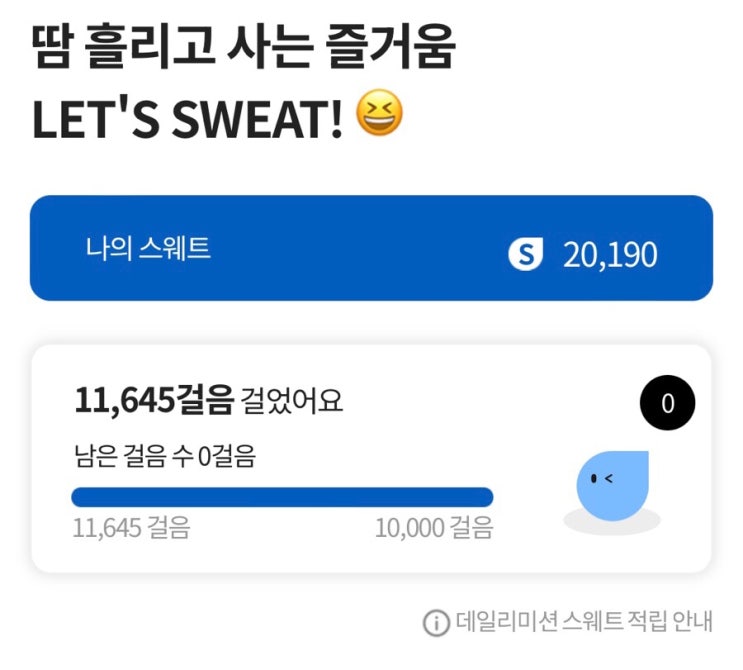This screenshot has width=743, height=670.
Task: Select the 남은 걸음 수 0걸음 text
Action: (164, 457)
